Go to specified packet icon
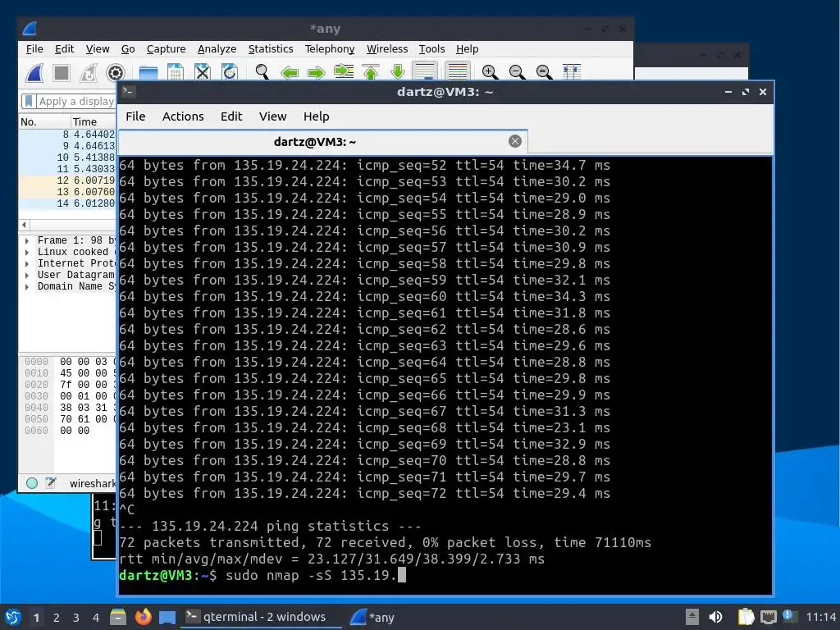Image resolution: width=840 pixels, height=630 pixels. 344,71
